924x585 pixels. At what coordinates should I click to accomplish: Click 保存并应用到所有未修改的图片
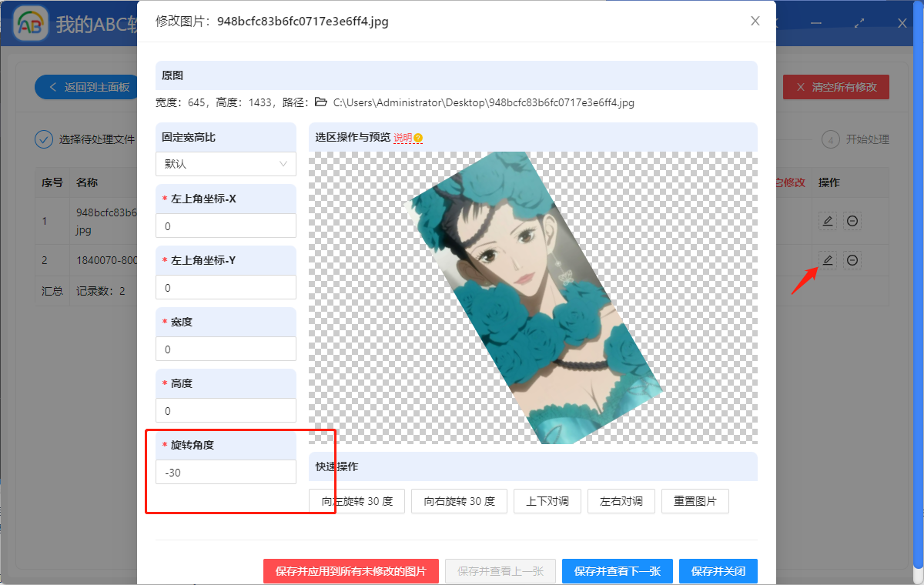[350, 570]
